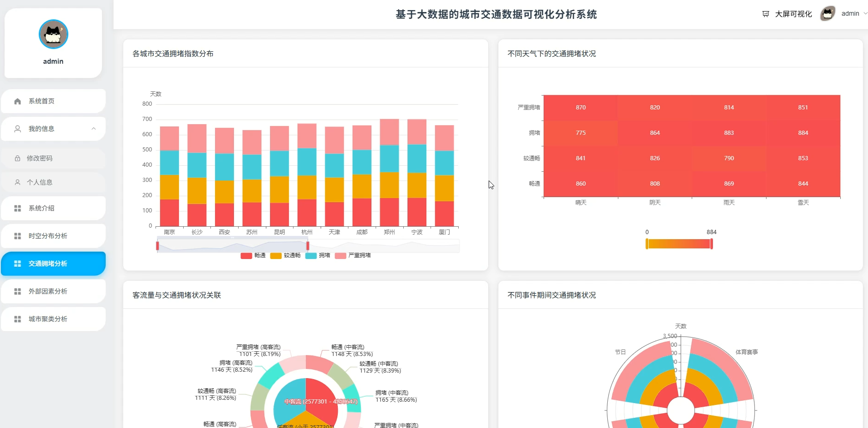Toggle 畅通 legend in bar chart

(x=253, y=256)
